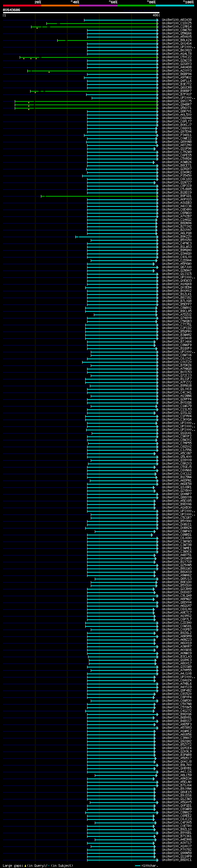Select the UniRef100_B6IRQ3 label
Image resolution: width=197 pixels, height=868 pixels.
point(176,50)
